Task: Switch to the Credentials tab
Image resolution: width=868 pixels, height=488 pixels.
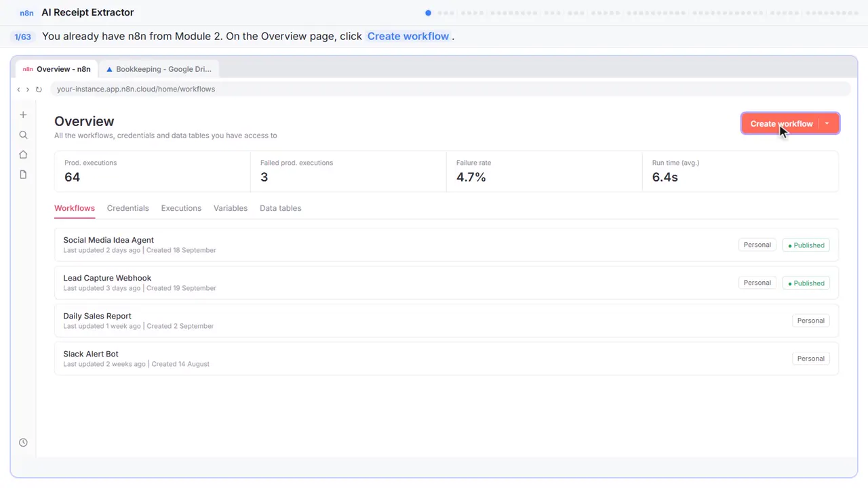Action: pos(127,208)
